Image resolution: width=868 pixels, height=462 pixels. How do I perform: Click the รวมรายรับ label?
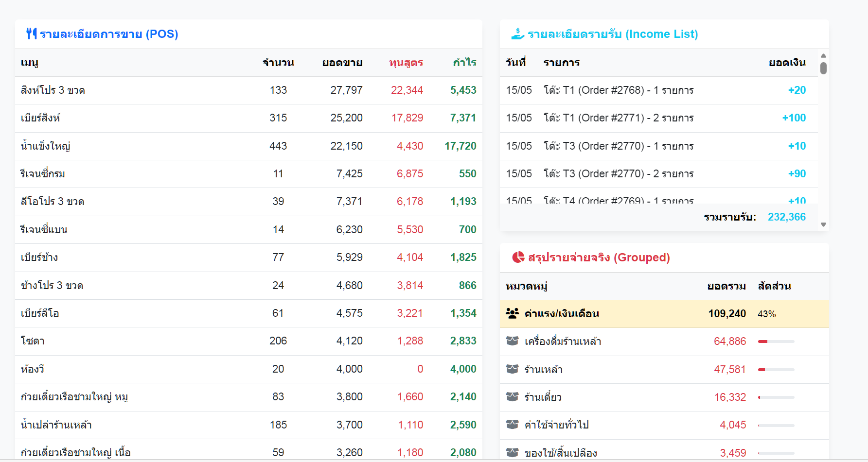tap(730, 217)
